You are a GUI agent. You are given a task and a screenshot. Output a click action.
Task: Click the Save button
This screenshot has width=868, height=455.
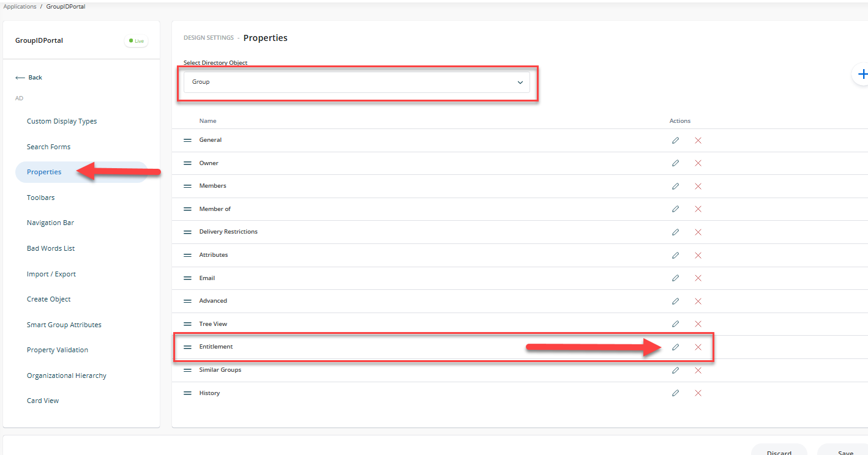[x=845, y=451]
